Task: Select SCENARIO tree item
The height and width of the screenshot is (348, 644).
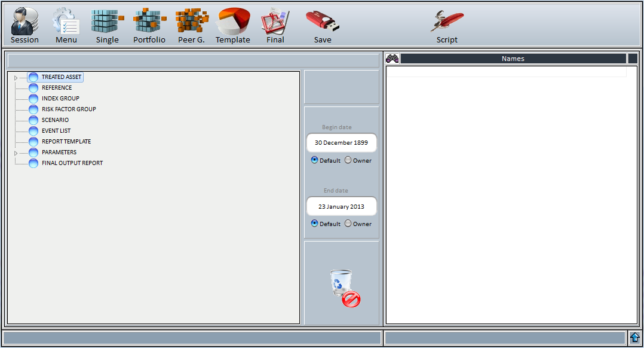Action: tap(55, 120)
